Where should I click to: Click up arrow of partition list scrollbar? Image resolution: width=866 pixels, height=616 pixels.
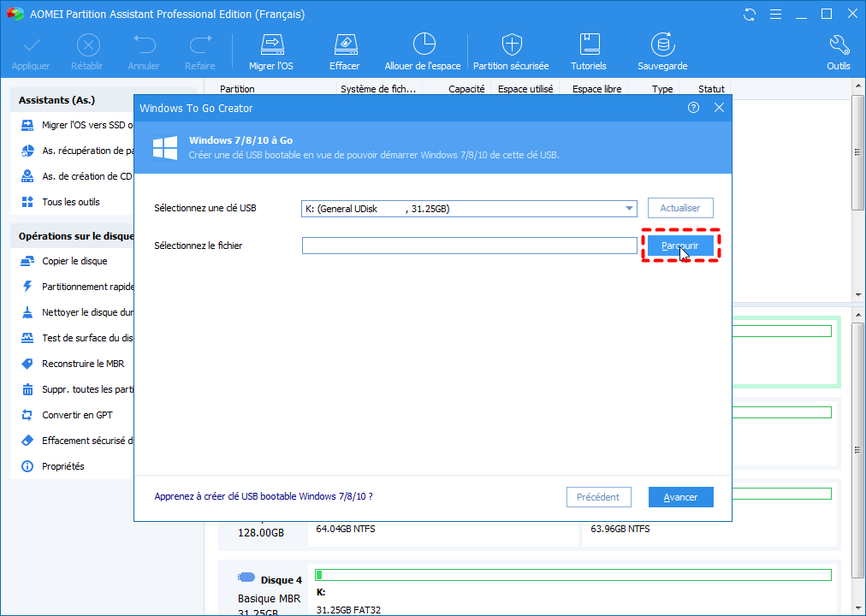click(x=857, y=86)
